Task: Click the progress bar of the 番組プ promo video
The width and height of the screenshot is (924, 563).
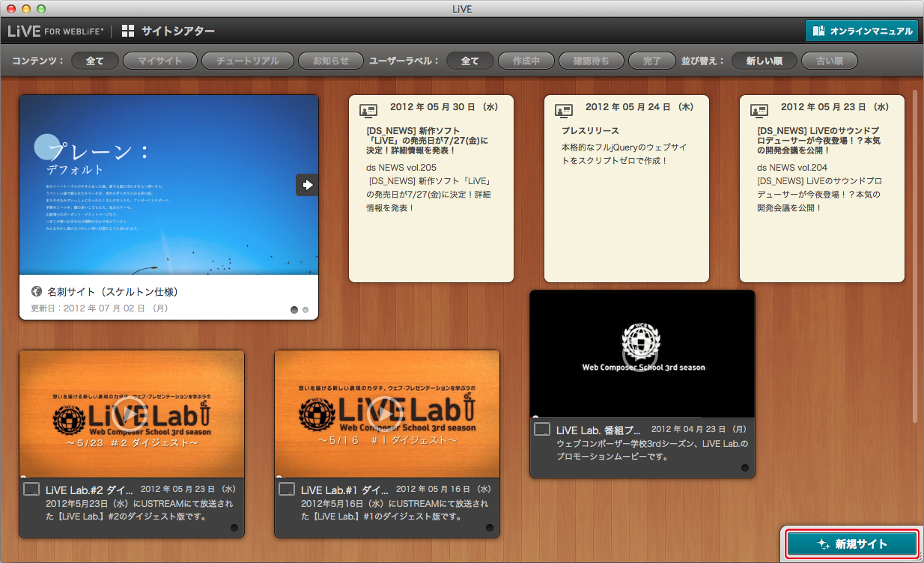Action: pyautogui.click(x=642, y=416)
